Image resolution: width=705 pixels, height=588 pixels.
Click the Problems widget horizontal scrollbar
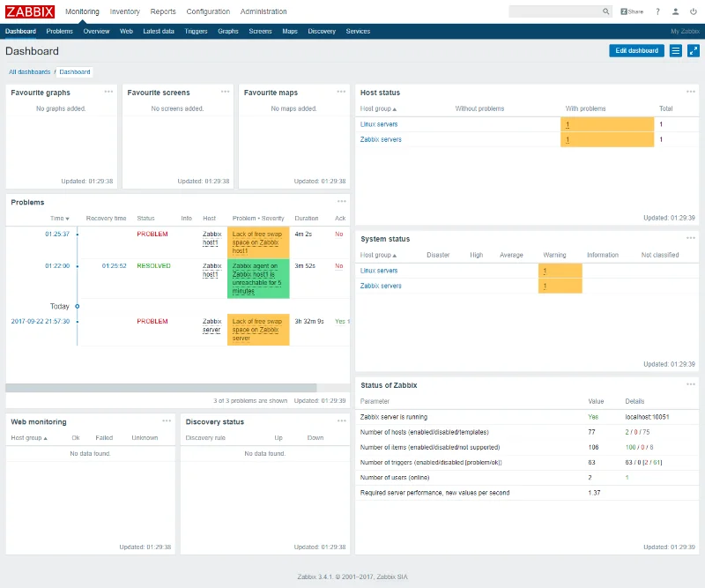pos(161,388)
